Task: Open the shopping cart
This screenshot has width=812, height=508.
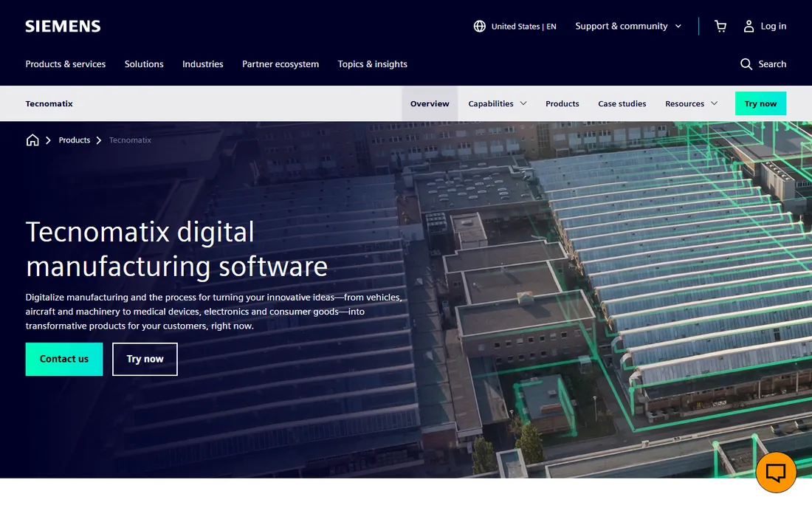Action: point(720,27)
